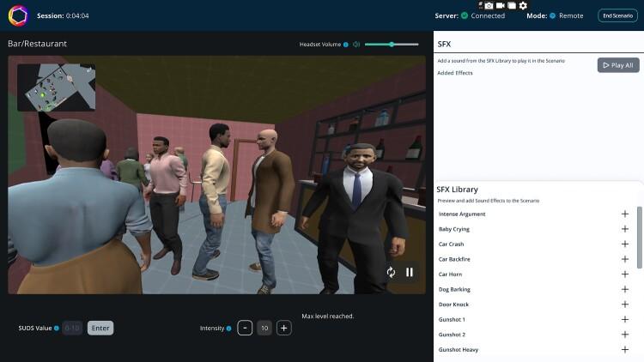Add Baby Crying sound to scenario
The width and height of the screenshot is (644, 362).
tap(624, 229)
